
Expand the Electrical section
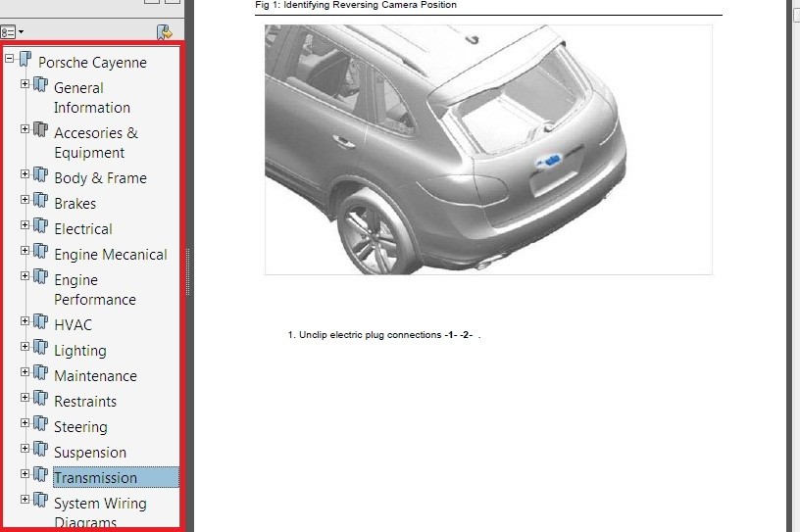25,225
